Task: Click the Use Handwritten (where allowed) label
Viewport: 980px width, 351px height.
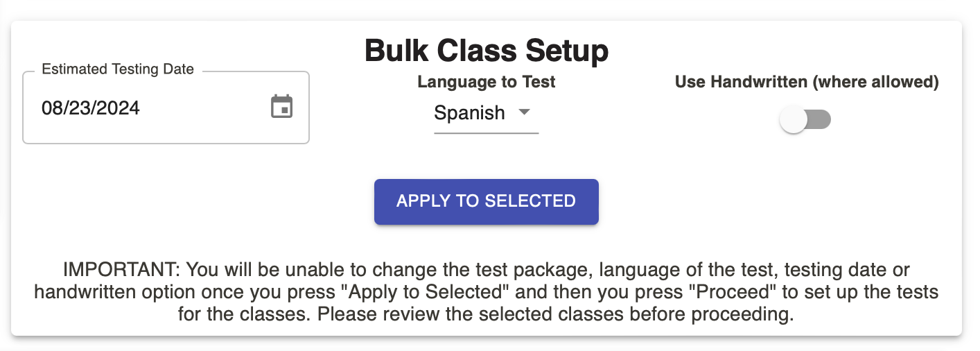Action: coord(807,82)
